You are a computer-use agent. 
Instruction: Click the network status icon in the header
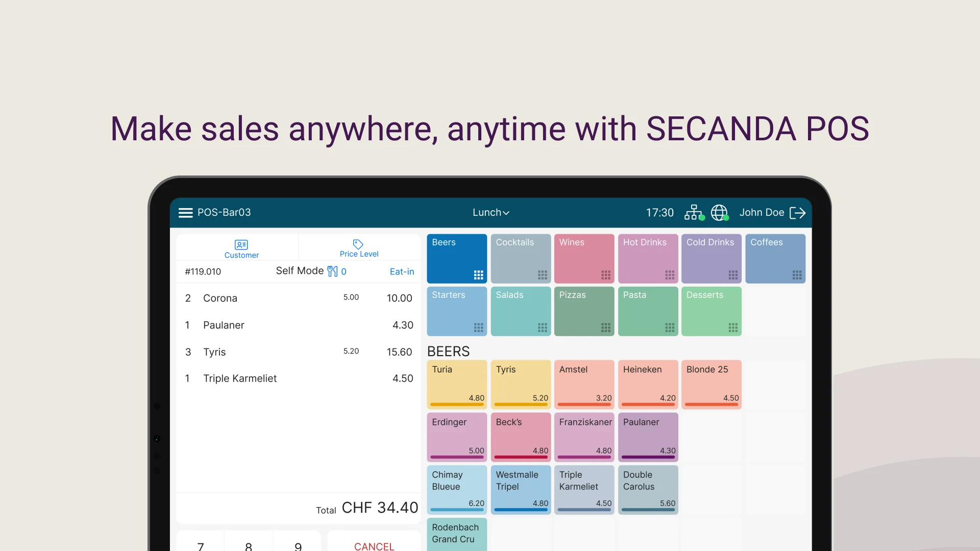pyautogui.click(x=693, y=213)
